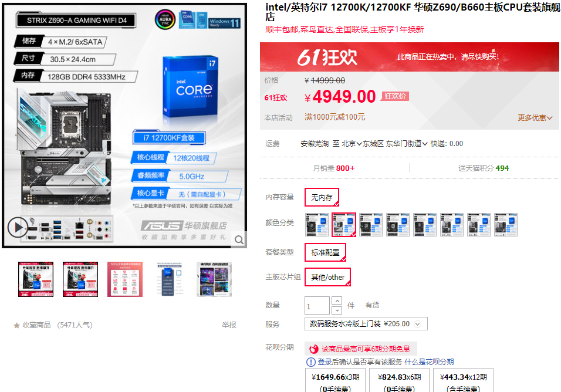Open the 什么是花呗分期 link
The width and height of the screenshot is (561, 392).
click(x=429, y=362)
